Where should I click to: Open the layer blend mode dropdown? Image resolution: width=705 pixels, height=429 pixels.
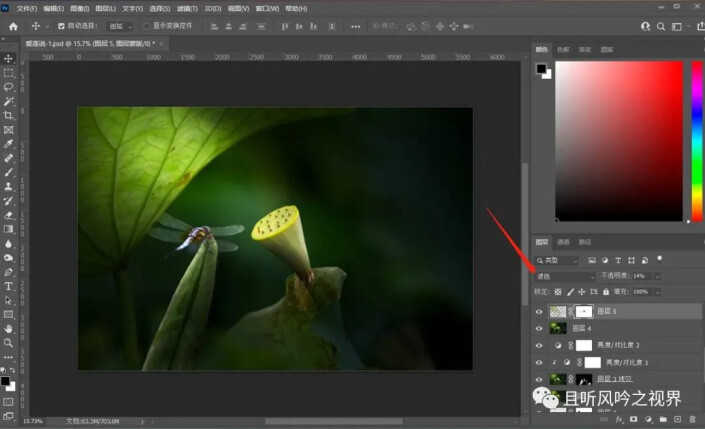(564, 276)
